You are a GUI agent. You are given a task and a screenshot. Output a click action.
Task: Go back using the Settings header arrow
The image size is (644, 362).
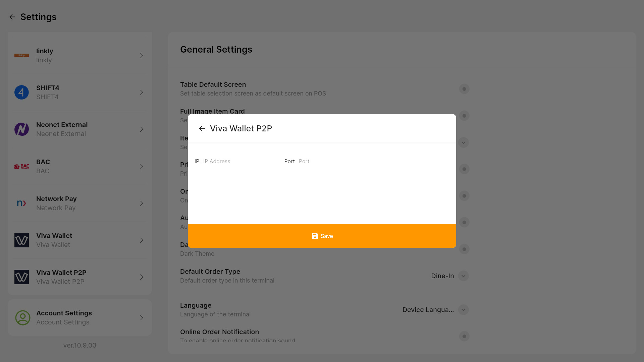pos(12,17)
